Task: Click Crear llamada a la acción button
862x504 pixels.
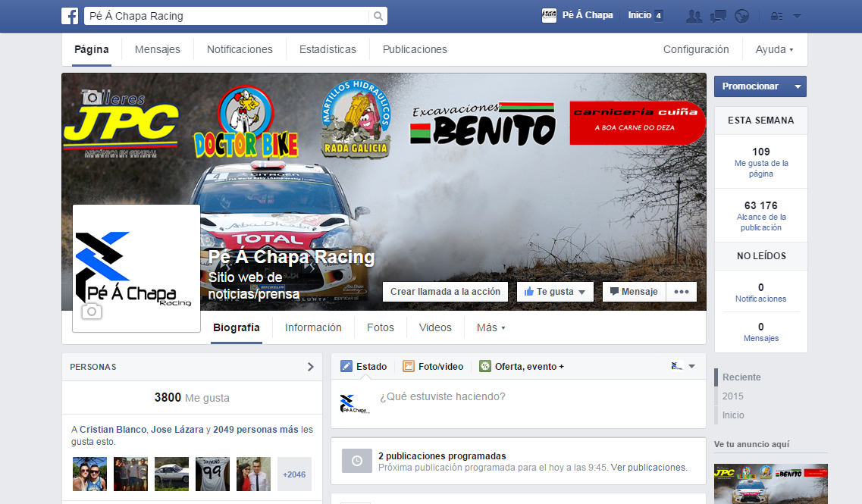Action: [445, 292]
